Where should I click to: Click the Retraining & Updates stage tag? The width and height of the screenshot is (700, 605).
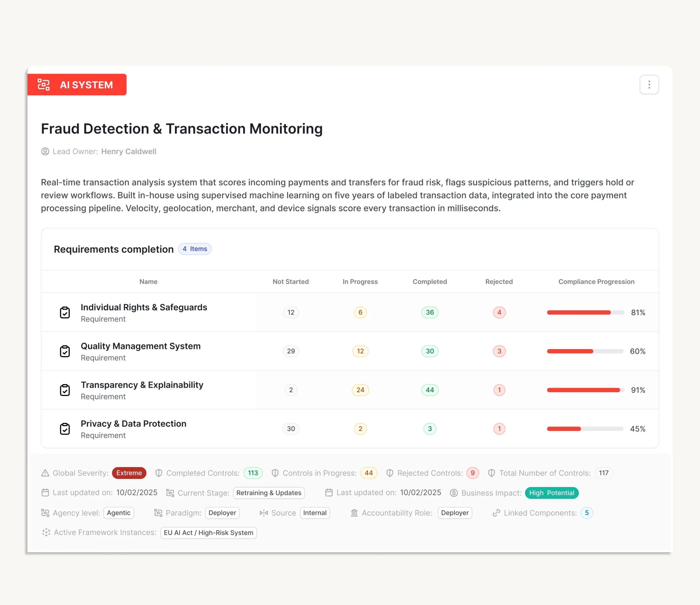[x=269, y=493]
